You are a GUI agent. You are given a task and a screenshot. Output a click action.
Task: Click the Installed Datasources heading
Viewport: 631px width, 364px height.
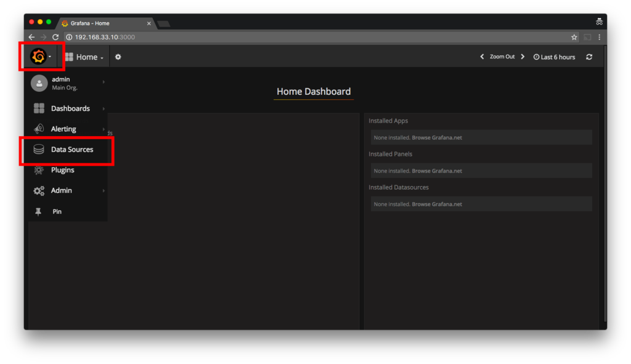tap(399, 187)
